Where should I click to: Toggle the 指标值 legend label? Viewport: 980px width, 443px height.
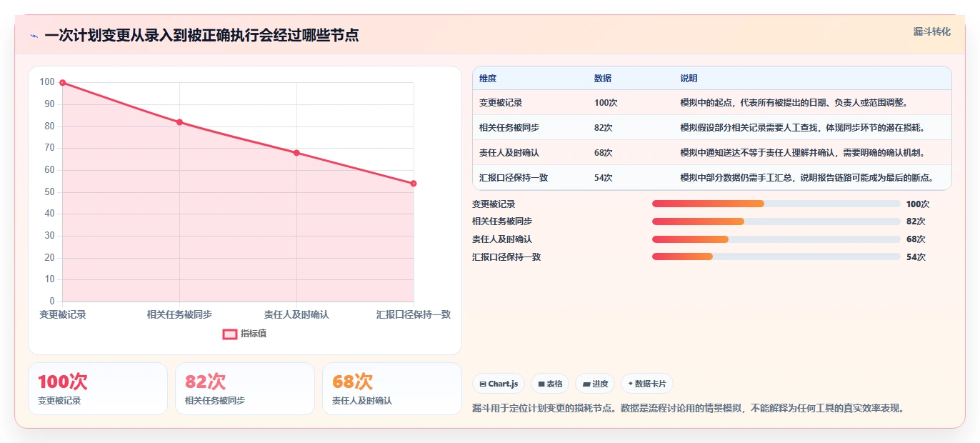254,334
